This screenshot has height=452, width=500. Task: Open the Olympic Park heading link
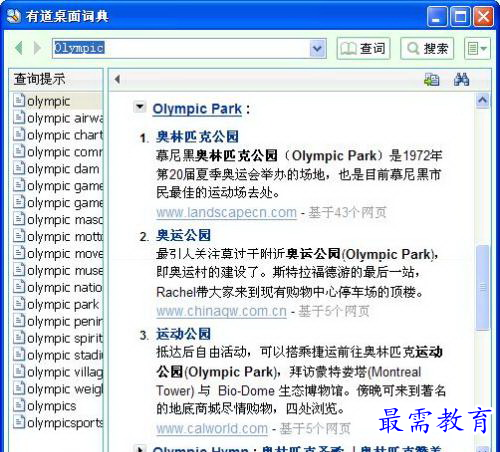[x=197, y=109]
